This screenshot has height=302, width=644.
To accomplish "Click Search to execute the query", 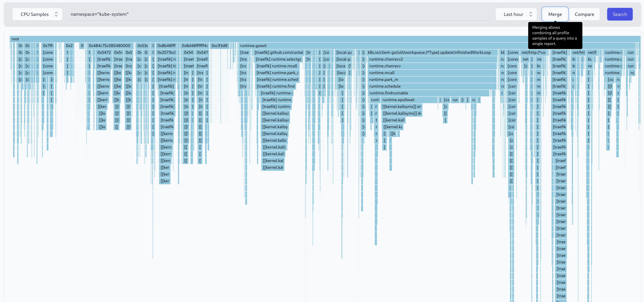I will (x=620, y=14).
